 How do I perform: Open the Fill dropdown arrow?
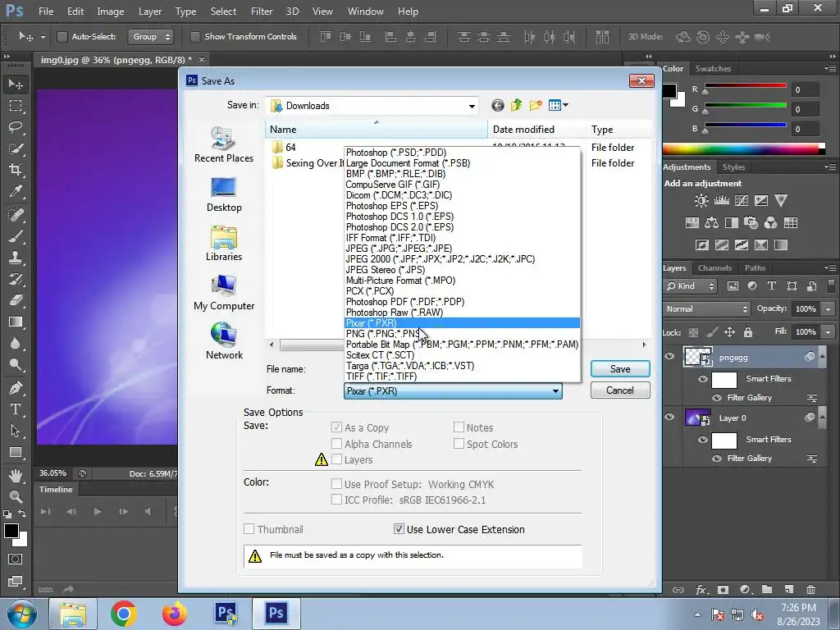[829, 332]
